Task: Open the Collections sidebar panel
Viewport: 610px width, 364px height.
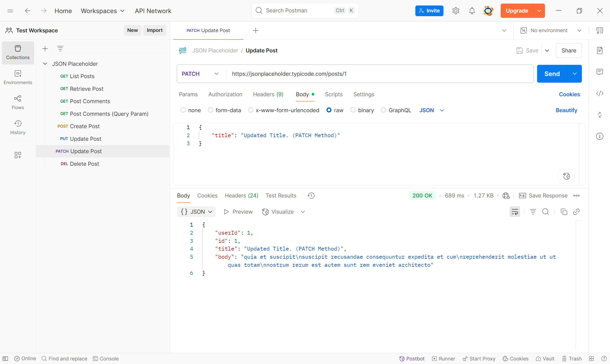Action: [18, 52]
